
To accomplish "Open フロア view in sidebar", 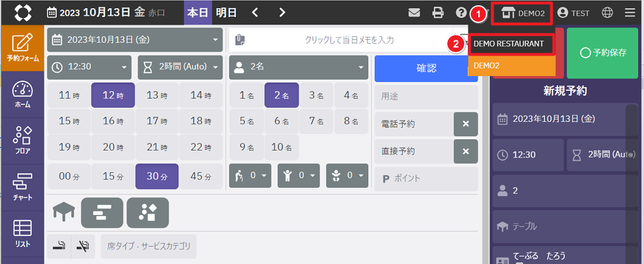I will tap(22, 140).
